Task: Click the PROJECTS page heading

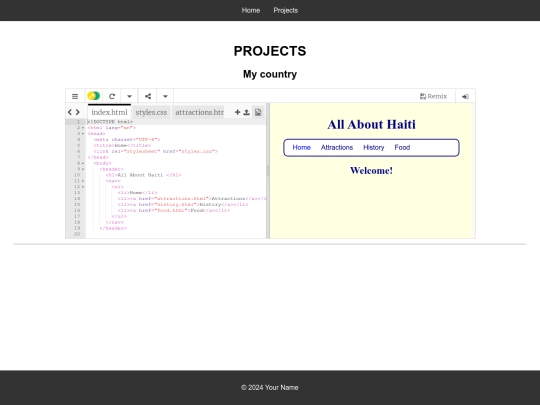Action: 270,51
